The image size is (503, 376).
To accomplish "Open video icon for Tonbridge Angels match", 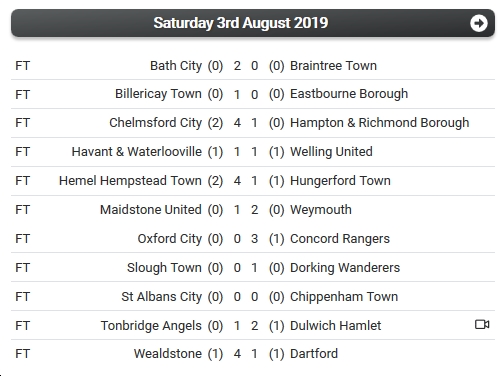I will click(482, 324).
